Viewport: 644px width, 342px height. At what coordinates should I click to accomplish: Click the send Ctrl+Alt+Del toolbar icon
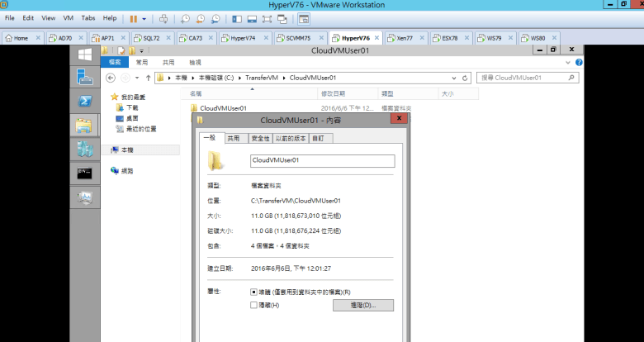tap(163, 17)
